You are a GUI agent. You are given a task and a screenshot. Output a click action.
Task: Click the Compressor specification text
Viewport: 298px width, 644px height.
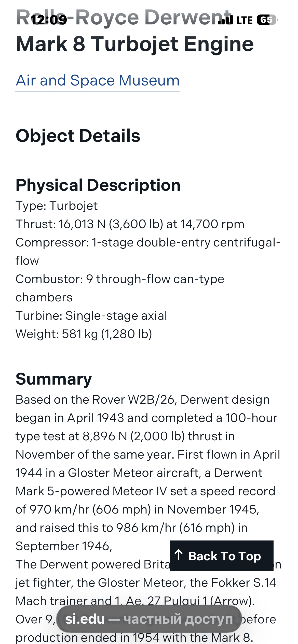click(148, 242)
